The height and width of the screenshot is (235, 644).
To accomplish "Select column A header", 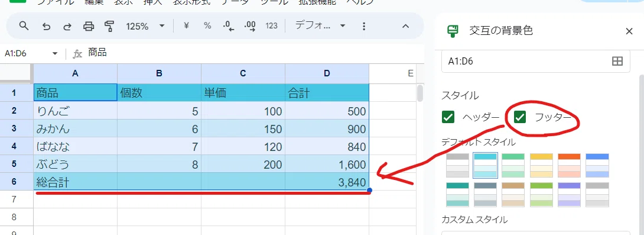I will 75,73.
